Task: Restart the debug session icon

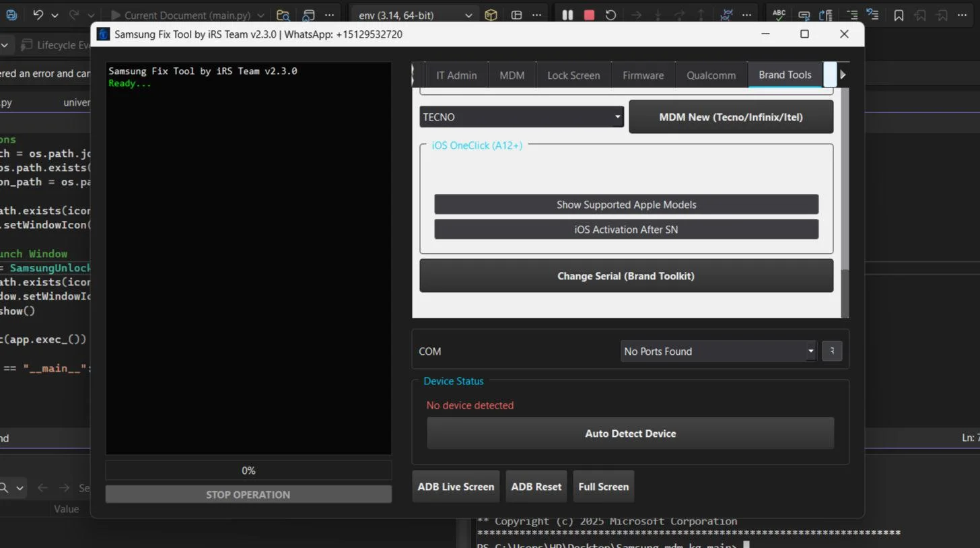Action: tap(610, 15)
